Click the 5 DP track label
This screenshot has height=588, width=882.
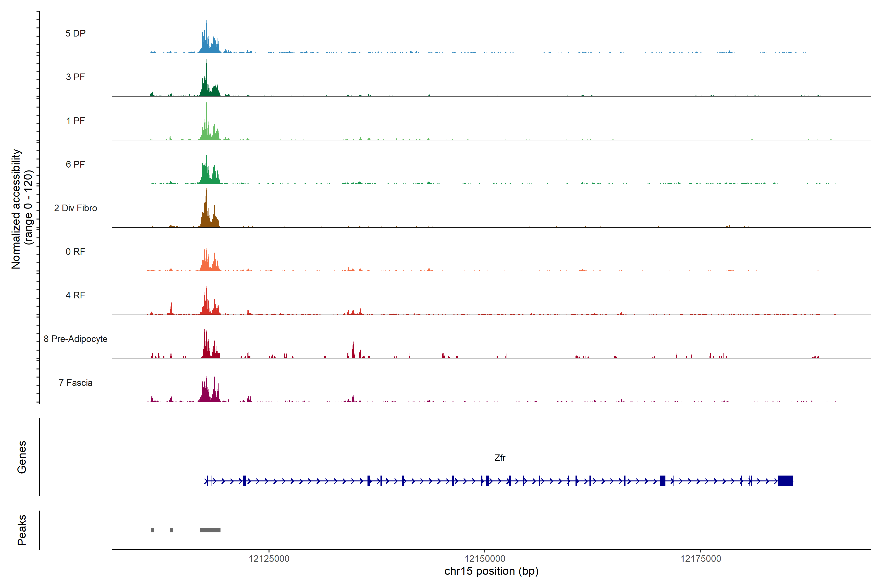point(75,33)
